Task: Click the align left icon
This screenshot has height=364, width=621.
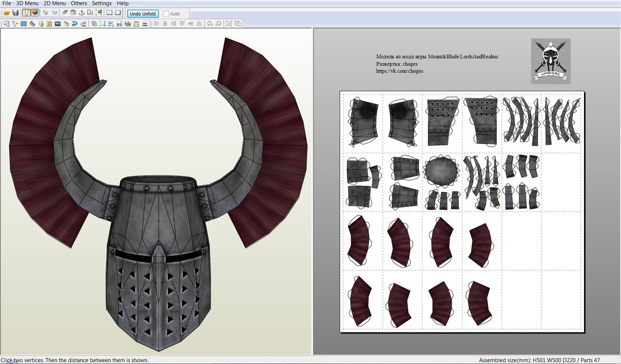Action: tap(157, 23)
